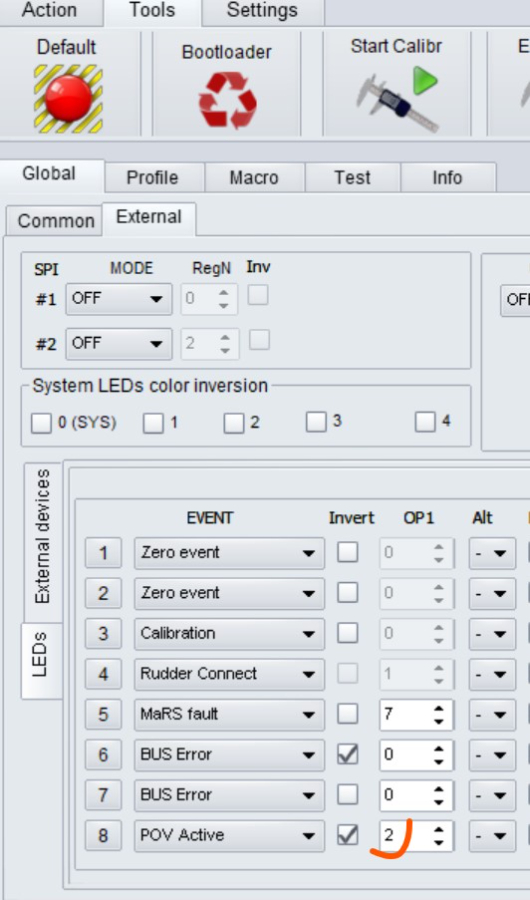Click the red Default reset button icon
This screenshot has height=900, width=530.
[x=68, y=99]
